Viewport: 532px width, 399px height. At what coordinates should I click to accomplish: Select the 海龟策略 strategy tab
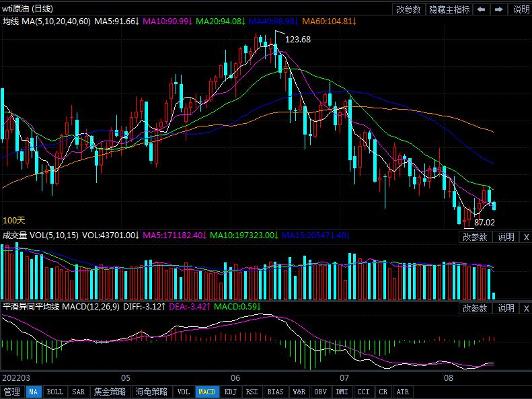[x=151, y=392]
